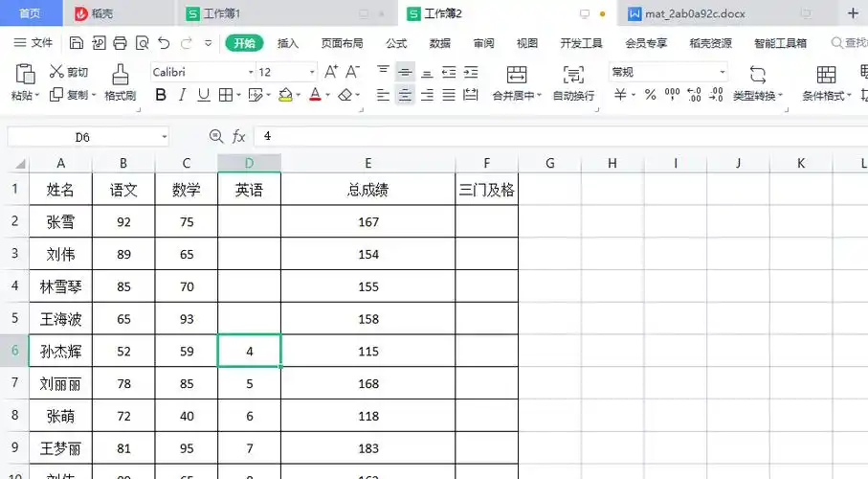Image resolution: width=868 pixels, height=479 pixels.
Task: Open the 常规 number format dropdown
Action: [x=722, y=72]
